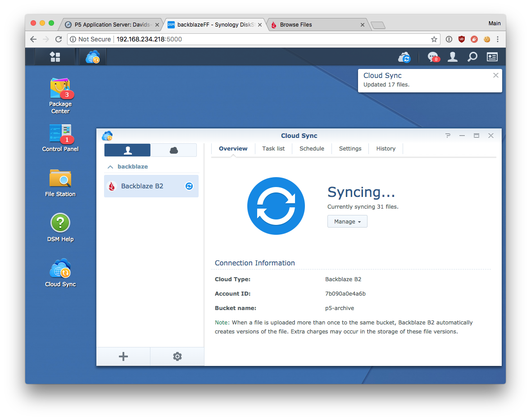Click the Connection Information heading
This screenshot has width=531, height=420.
[x=254, y=263]
